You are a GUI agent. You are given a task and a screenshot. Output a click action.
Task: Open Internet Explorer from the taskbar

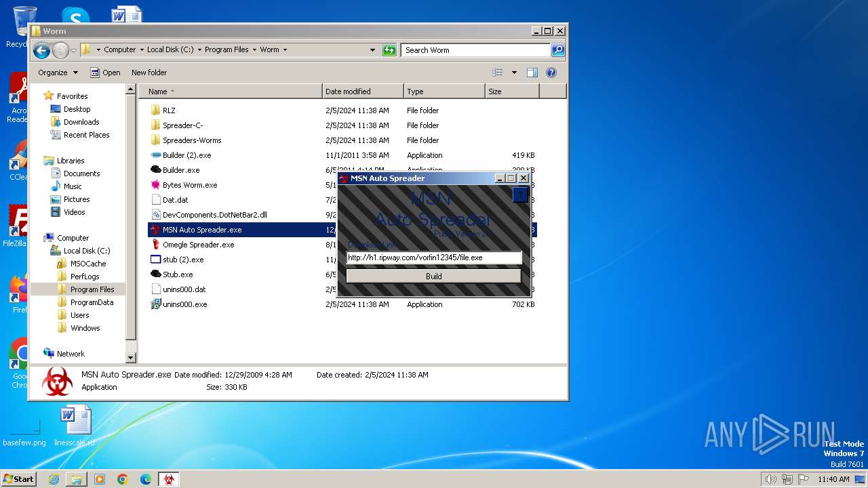(x=54, y=479)
